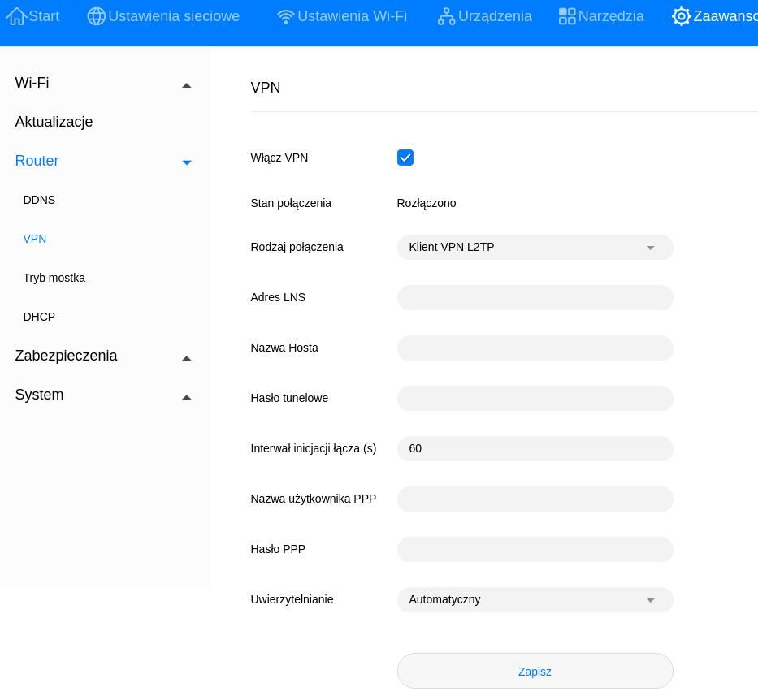This screenshot has width=758, height=700.
Task: Click the devices network-tree icon
Action: [446, 16]
